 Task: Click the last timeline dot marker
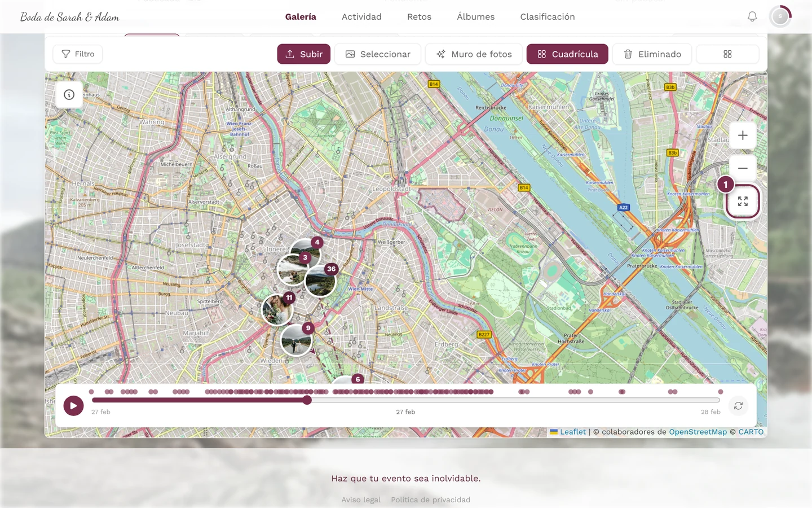click(720, 392)
